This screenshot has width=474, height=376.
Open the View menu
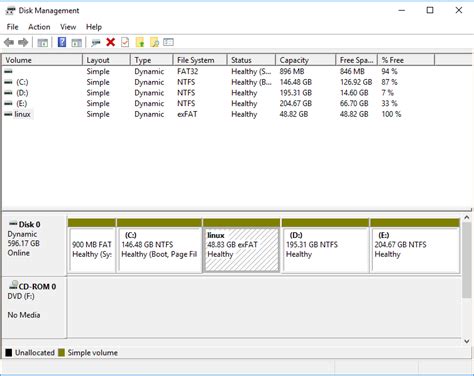68,27
